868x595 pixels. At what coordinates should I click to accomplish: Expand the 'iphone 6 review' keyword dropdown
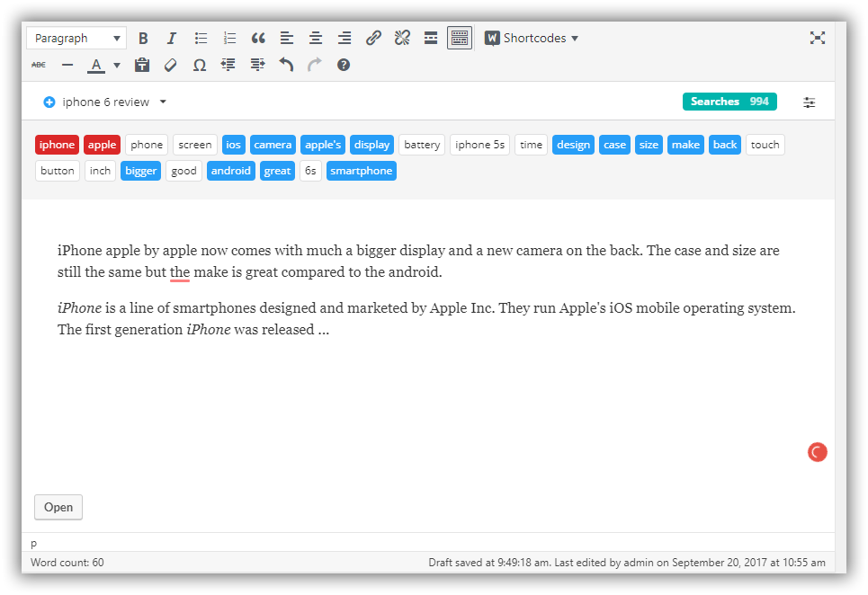click(164, 102)
